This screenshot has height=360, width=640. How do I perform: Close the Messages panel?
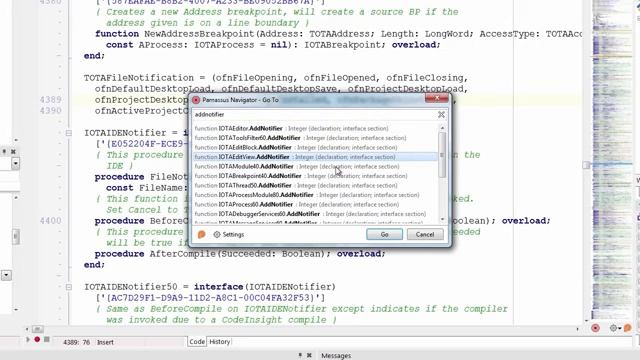coord(309,356)
